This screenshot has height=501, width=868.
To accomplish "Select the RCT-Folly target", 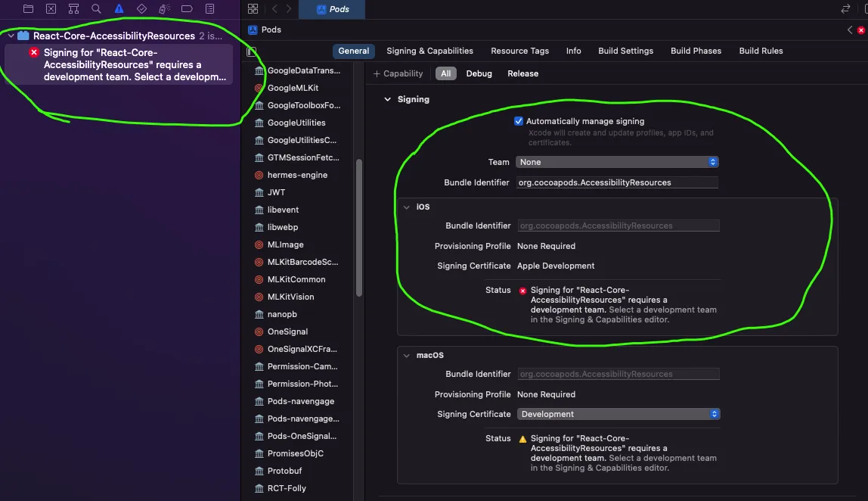I will 287,488.
